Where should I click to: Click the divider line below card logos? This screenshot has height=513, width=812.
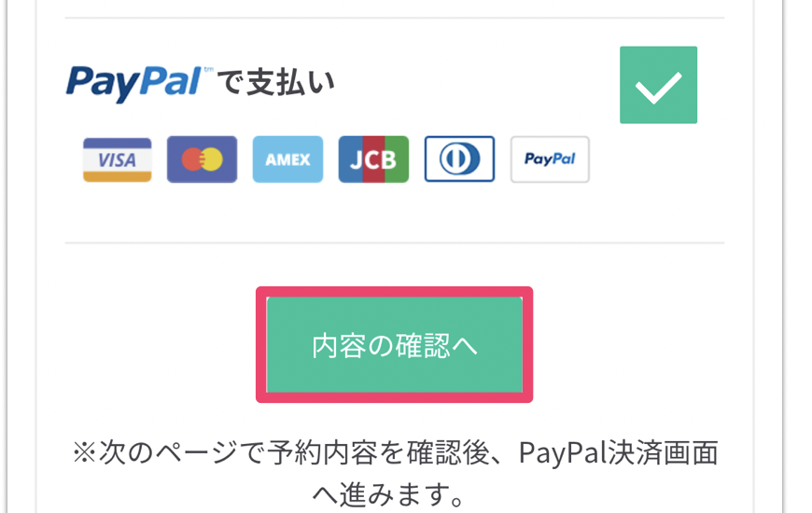[395, 243]
